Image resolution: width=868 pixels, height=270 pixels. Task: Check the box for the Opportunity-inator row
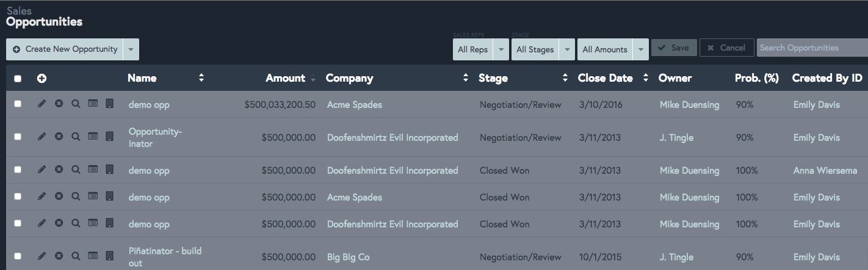pos(18,137)
